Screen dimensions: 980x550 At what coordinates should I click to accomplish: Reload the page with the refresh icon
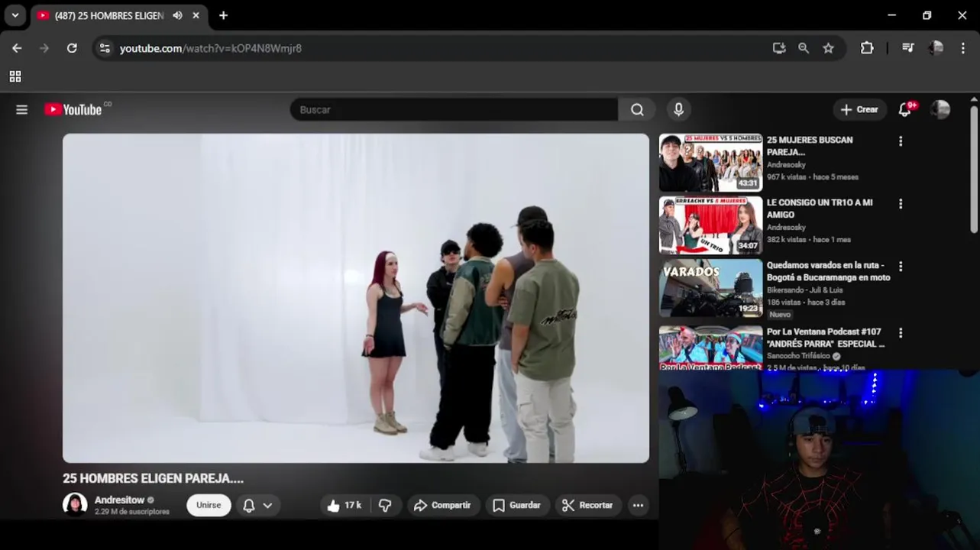click(x=72, y=48)
